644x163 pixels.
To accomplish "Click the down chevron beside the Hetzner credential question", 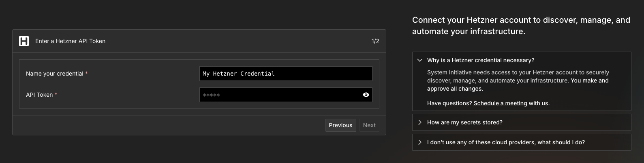I will point(420,60).
